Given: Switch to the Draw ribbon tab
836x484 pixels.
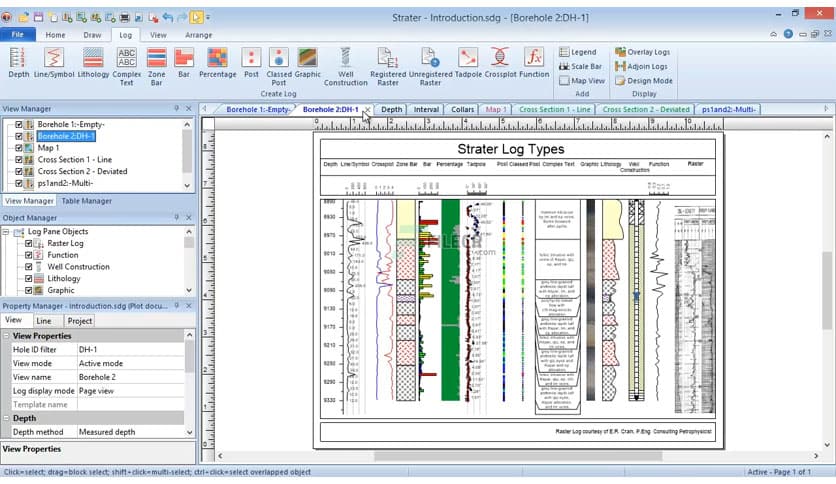Looking at the screenshot, I should point(92,35).
